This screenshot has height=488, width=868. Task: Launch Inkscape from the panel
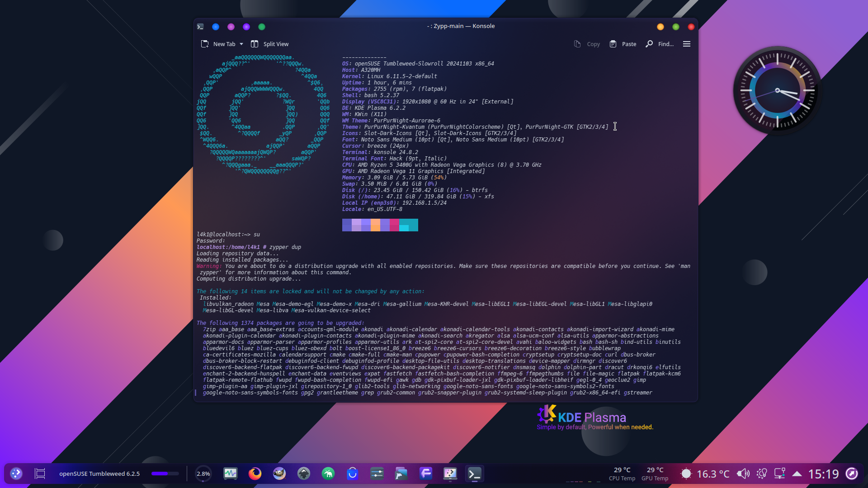tap(304, 474)
